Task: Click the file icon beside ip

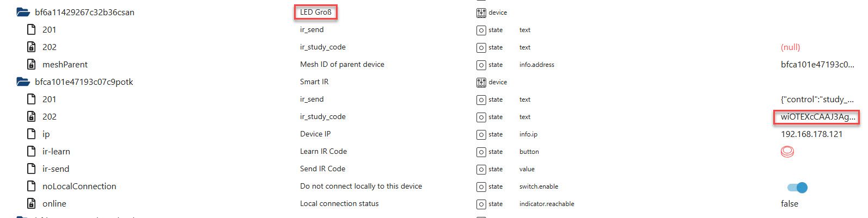Action: pyautogui.click(x=32, y=134)
